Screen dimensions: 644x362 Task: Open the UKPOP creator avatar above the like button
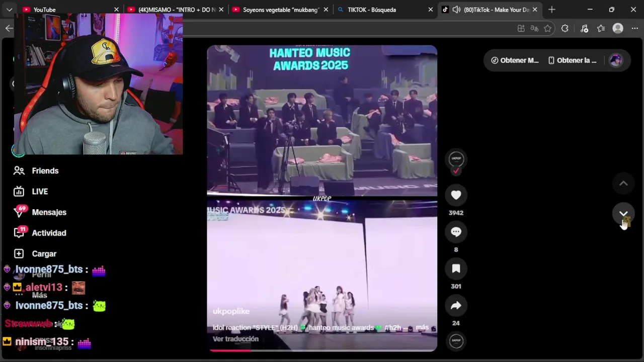456,159
